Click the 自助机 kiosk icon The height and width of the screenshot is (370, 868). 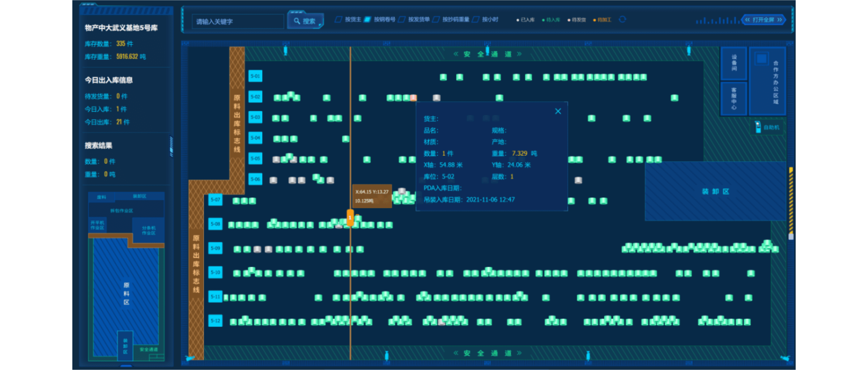point(758,127)
